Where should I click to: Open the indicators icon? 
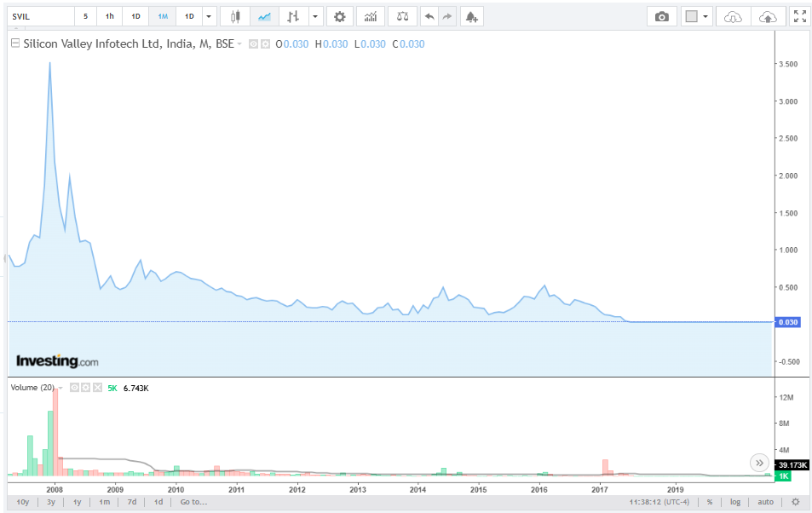(371, 16)
